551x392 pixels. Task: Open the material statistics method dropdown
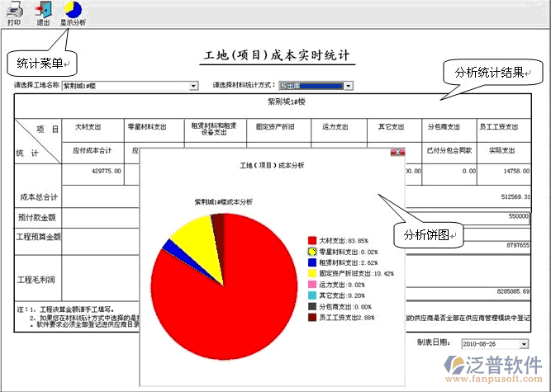pyautogui.click(x=349, y=85)
